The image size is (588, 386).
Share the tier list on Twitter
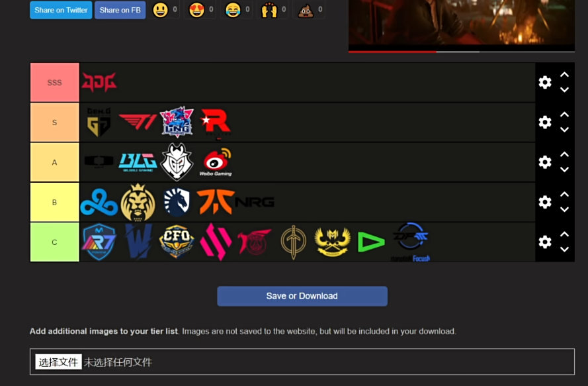click(x=61, y=10)
